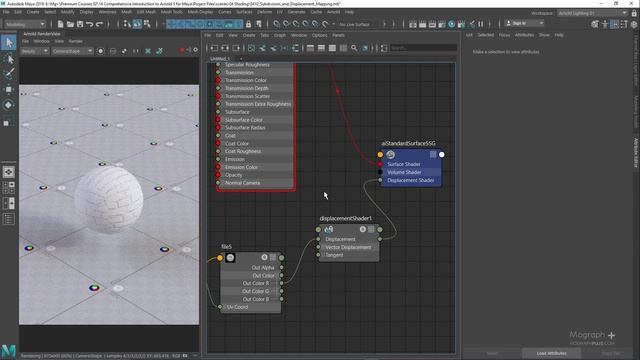Open the Sign In dropdown
This screenshot has width=640, height=360.
click(524, 23)
